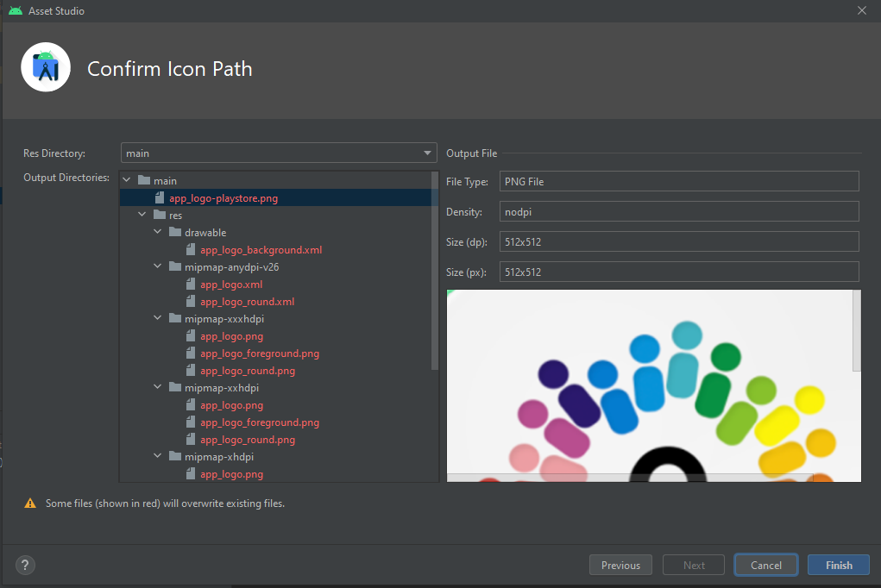Viewport: 881px width, 588px height.
Task: Click the warning triangle icon
Action: pos(30,504)
